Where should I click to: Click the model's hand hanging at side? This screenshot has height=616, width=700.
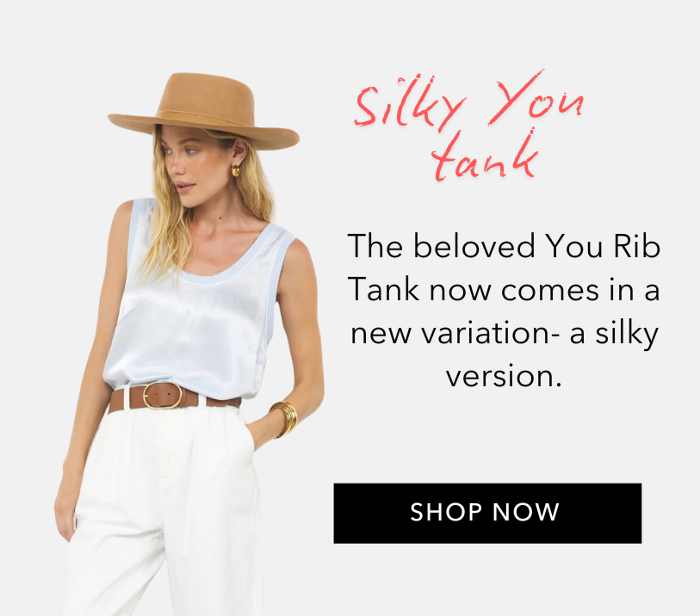pos(64,515)
